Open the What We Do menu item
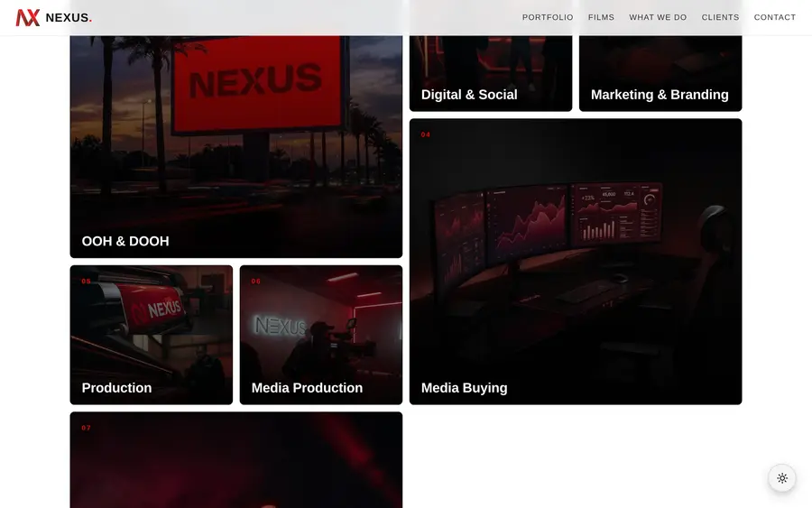Image resolution: width=812 pixels, height=508 pixels. pyautogui.click(x=658, y=17)
